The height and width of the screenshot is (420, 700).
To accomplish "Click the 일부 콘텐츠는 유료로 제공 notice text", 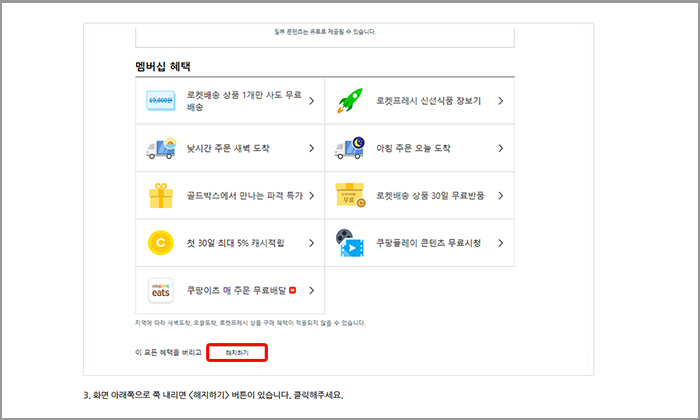I will 325,32.
